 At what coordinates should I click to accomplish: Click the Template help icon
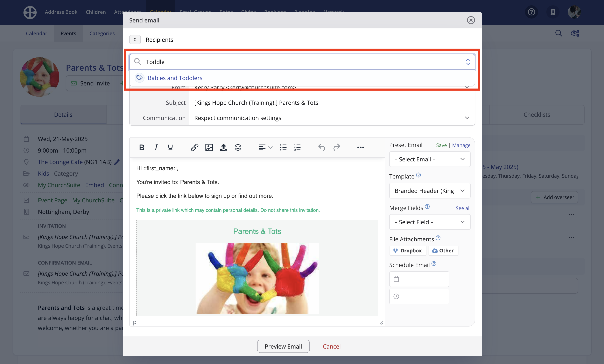tap(419, 175)
